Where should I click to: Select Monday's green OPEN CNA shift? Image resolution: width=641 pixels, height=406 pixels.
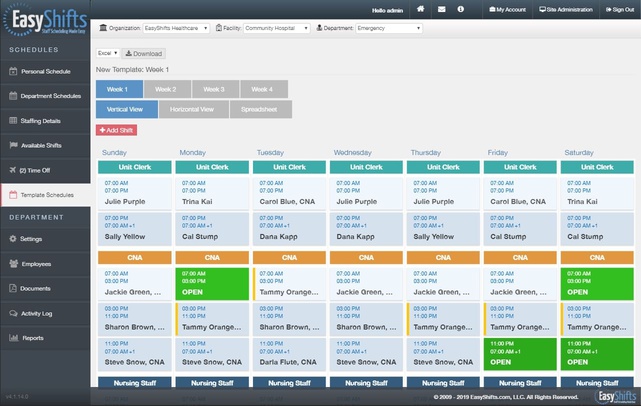point(211,282)
